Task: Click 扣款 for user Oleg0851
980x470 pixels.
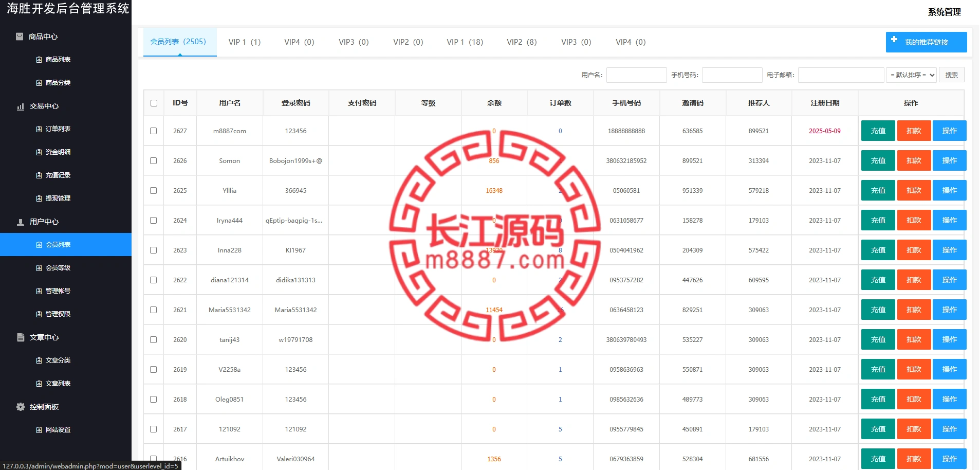Action: point(914,399)
